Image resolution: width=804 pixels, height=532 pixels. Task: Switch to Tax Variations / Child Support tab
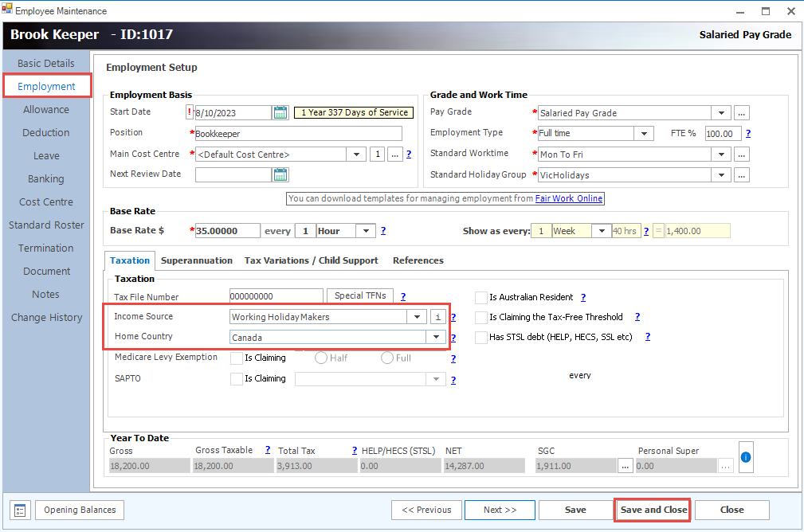(x=312, y=260)
